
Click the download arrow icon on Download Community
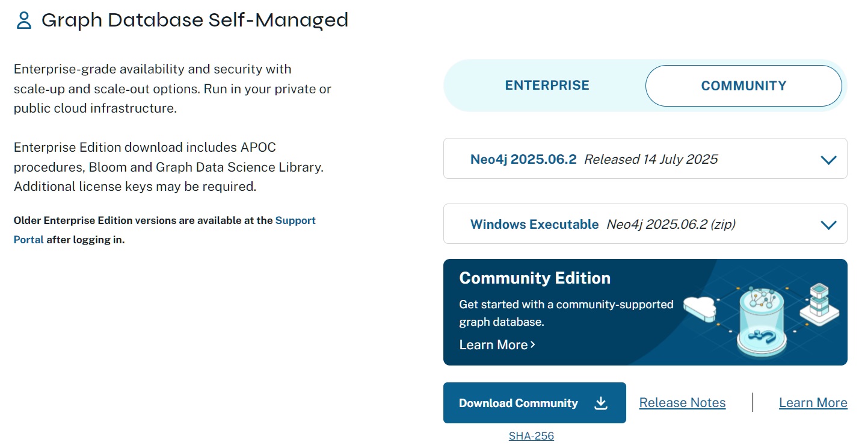tap(600, 403)
